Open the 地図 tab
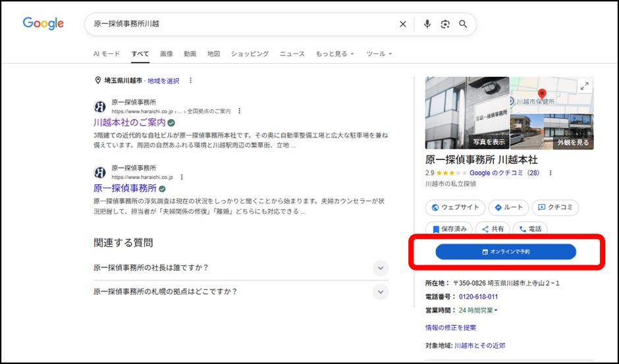The image size is (619, 364). point(213,54)
